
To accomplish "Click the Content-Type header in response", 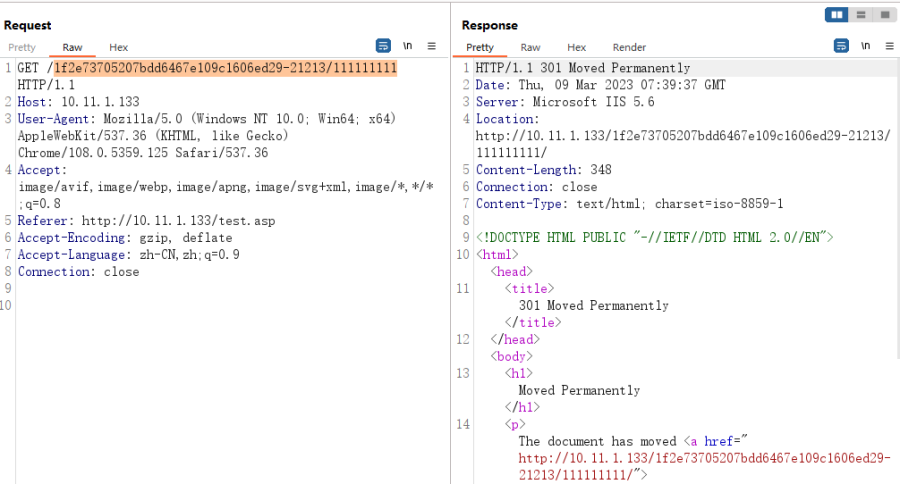I will click(629, 204).
